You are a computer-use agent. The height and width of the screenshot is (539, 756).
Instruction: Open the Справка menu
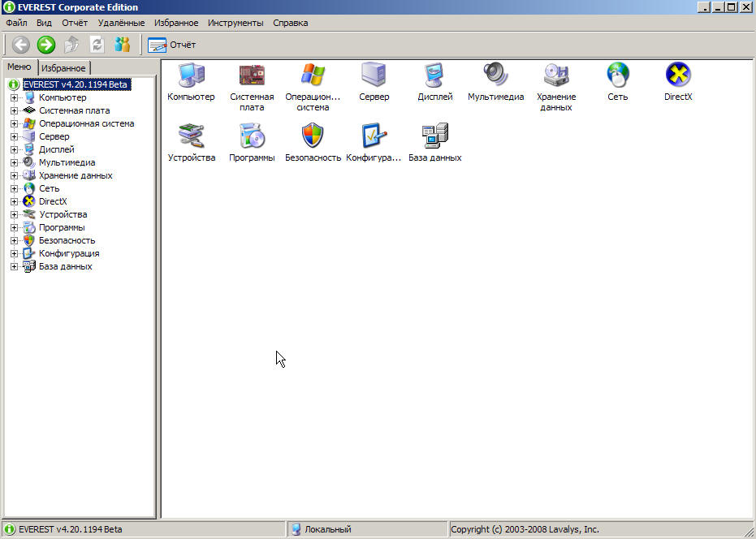(290, 23)
